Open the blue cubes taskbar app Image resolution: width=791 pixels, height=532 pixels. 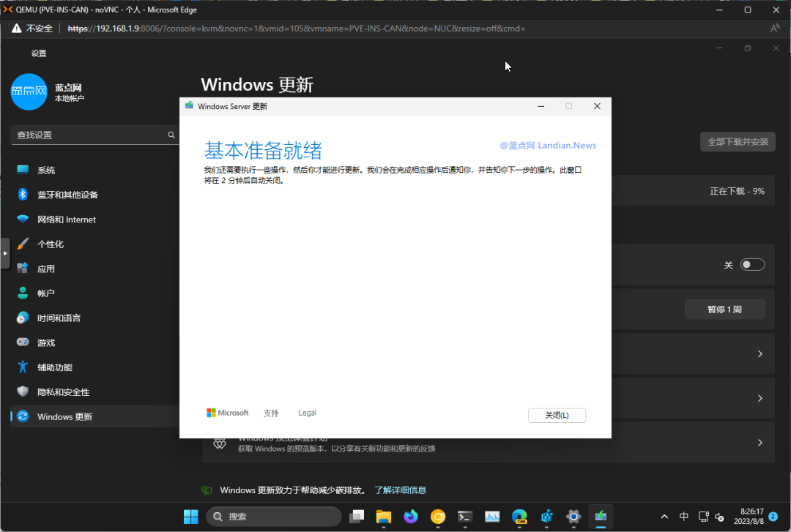(x=547, y=517)
